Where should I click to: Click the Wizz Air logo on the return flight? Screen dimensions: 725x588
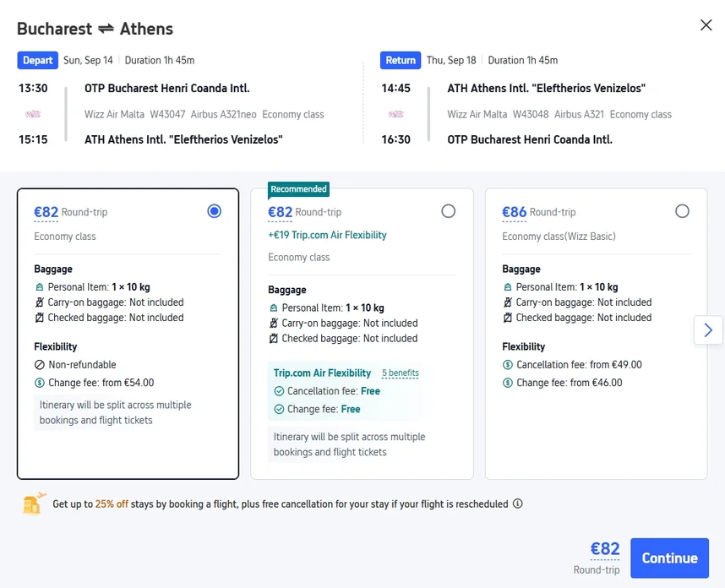pos(395,114)
